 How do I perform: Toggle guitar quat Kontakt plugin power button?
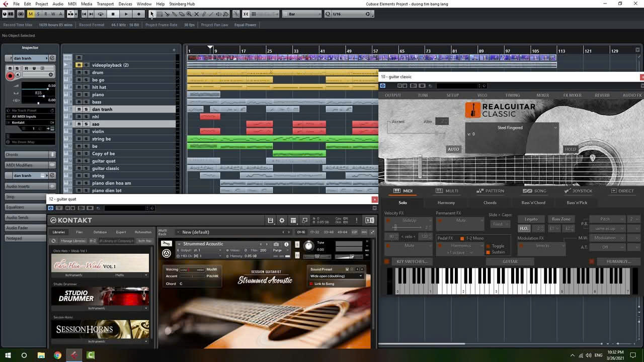[51, 208]
